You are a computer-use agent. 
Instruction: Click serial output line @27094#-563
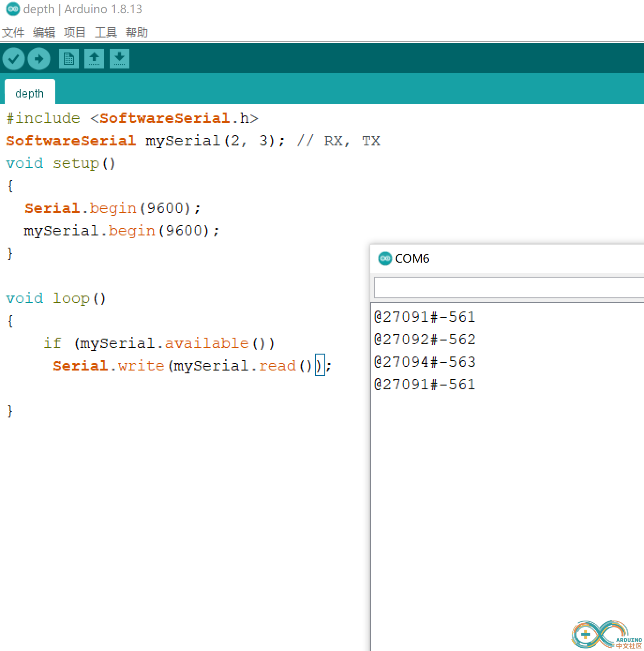point(425,362)
